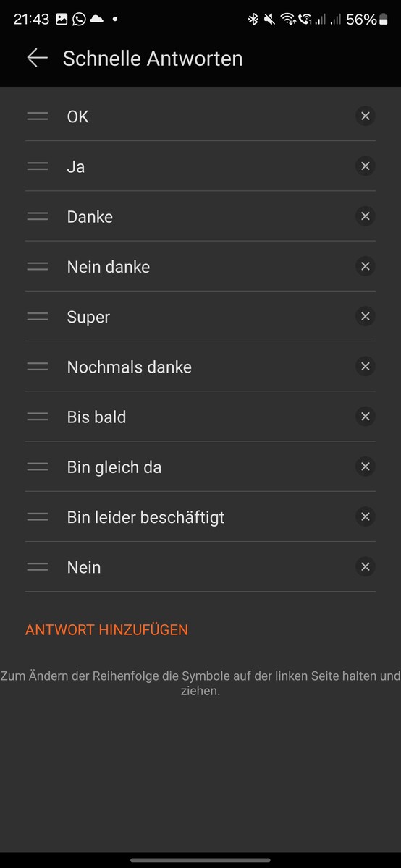The image size is (401, 868).
Task: Tap drag handle next to 'Danke'
Action: (38, 216)
